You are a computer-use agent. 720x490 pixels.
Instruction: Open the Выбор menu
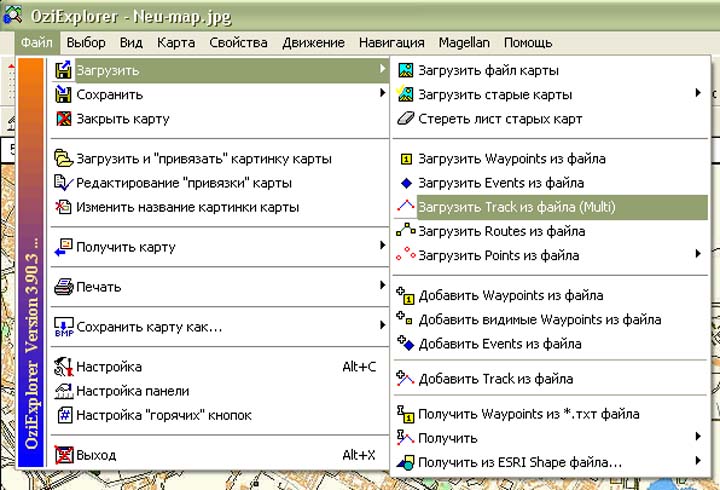(86, 43)
